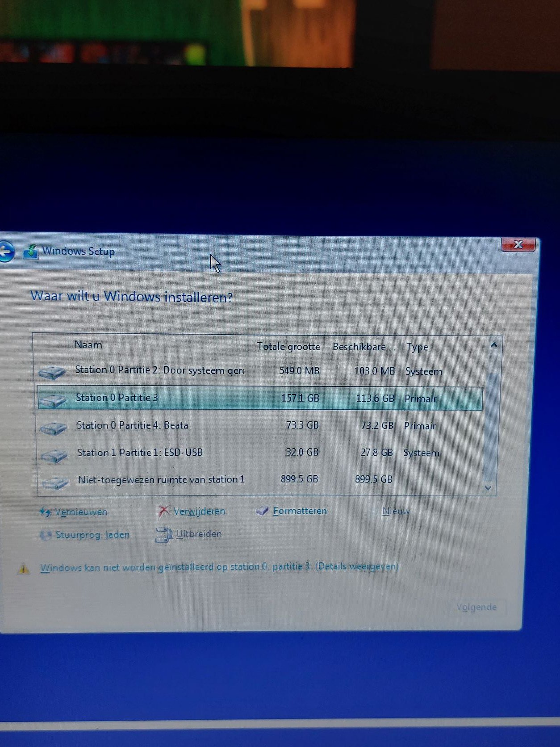Click Systeem type of Partitie 2
The width and height of the screenshot is (560, 747).
pyautogui.click(x=424, y=372)
